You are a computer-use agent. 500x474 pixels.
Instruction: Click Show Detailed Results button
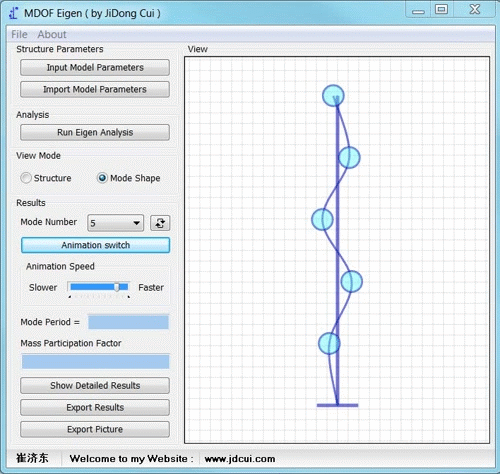click(x=95, y=386)
